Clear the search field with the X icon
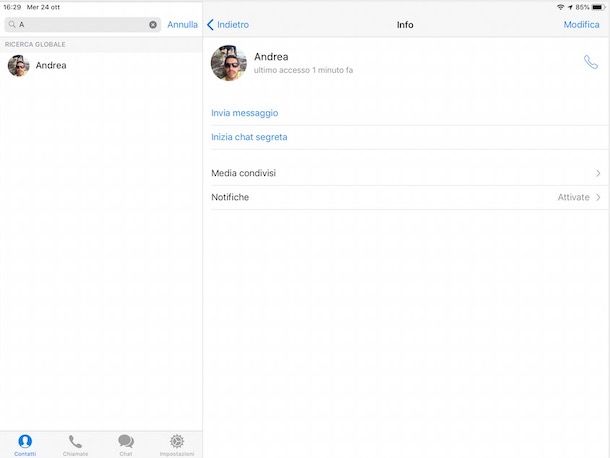This screenshot has height=458, width=610. tap(153, 25)
